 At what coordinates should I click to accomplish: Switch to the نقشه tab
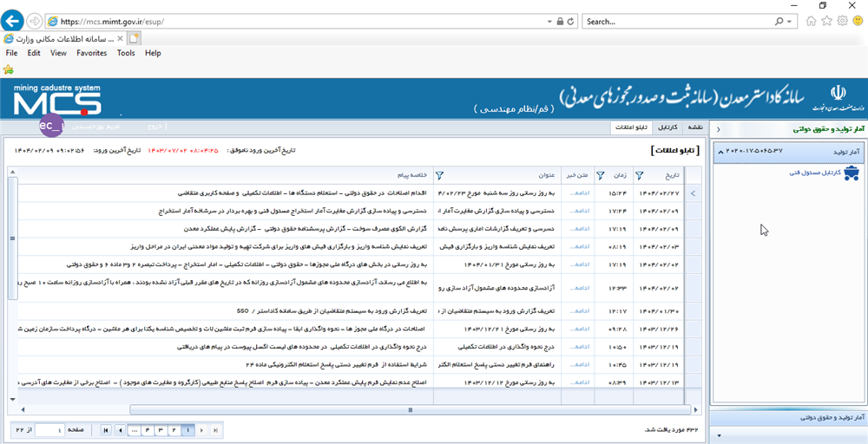click(694, 128)
